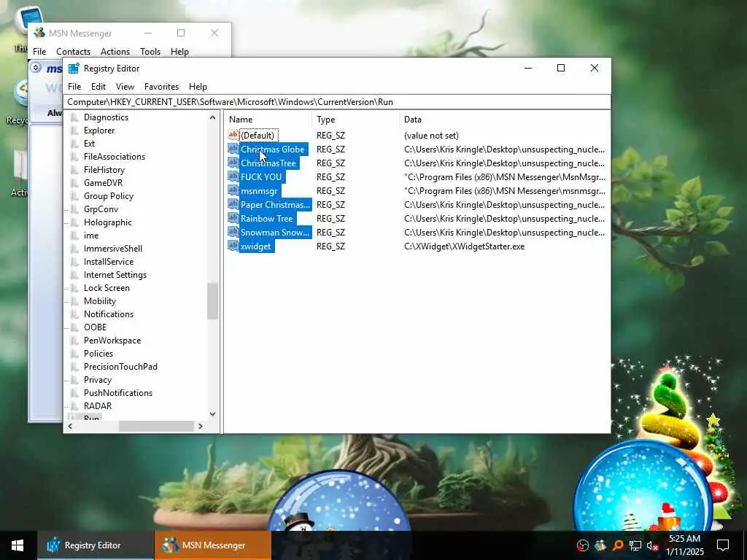747x560 pixels.
Task: Click the Diagnostics folder icon in the tree
Action: (75, 117)
